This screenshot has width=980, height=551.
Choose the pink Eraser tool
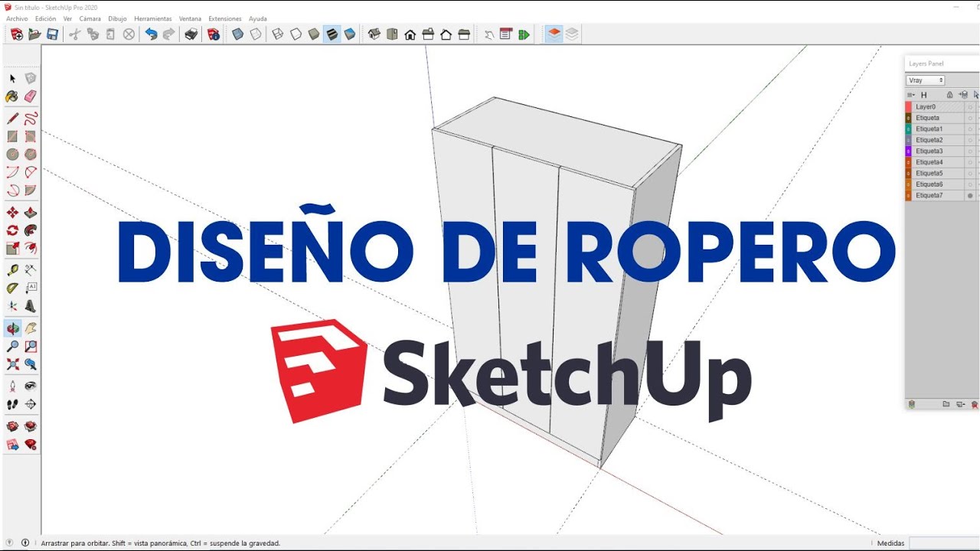(31, 96)
